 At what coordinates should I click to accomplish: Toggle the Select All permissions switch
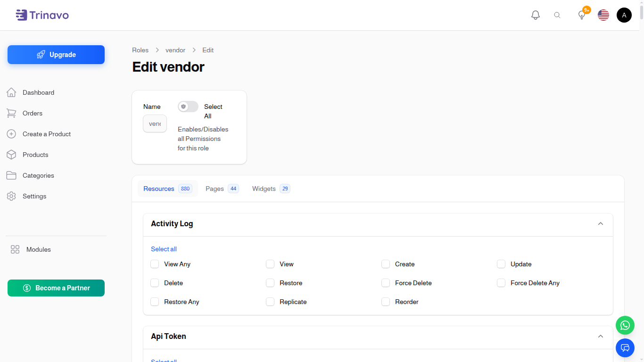(x=188, y=107)
